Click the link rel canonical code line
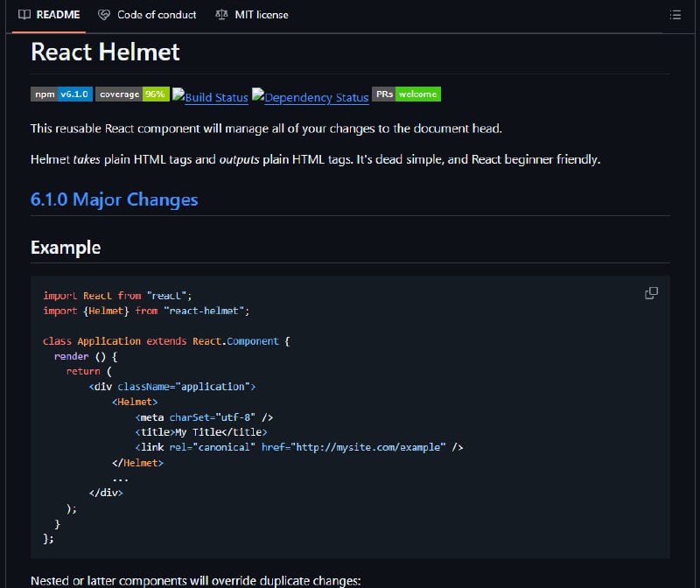This screenshot has width=700, height=588. (x=299, y=447)
